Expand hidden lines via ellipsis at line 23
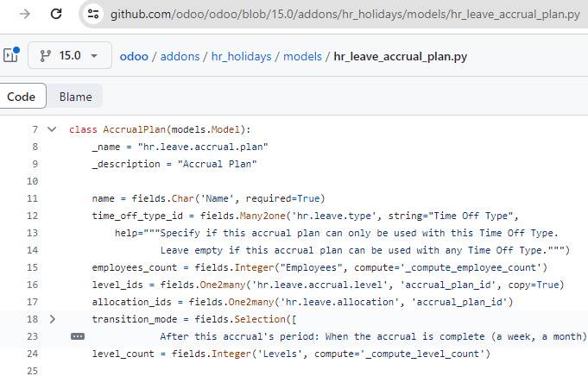Image resolution: width=588 pixels, height=376 pixels. 78,336
